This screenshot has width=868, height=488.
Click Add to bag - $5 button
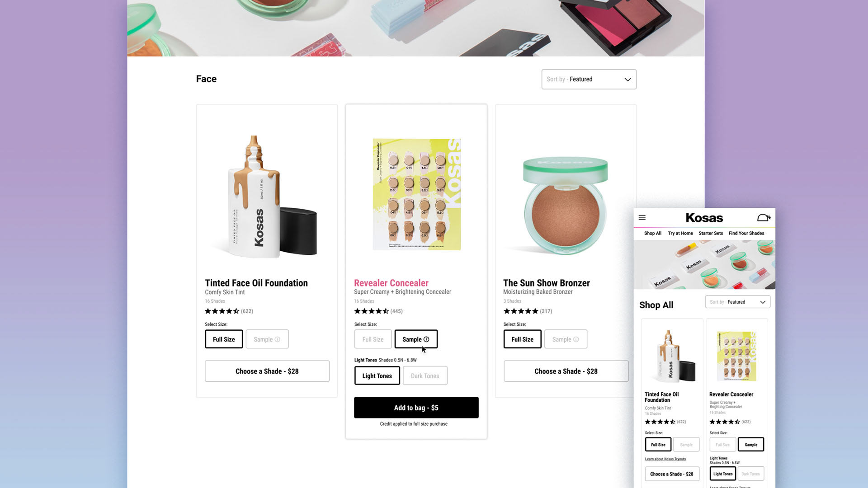416,408
